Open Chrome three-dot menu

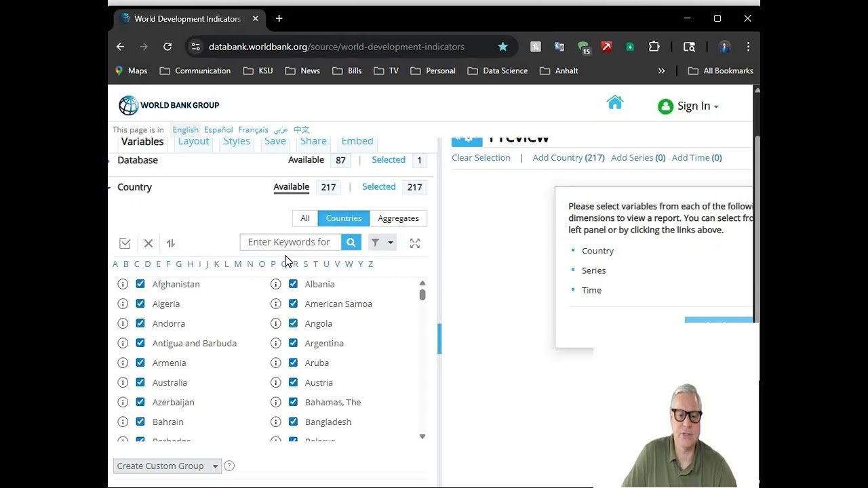coord(748,47)
